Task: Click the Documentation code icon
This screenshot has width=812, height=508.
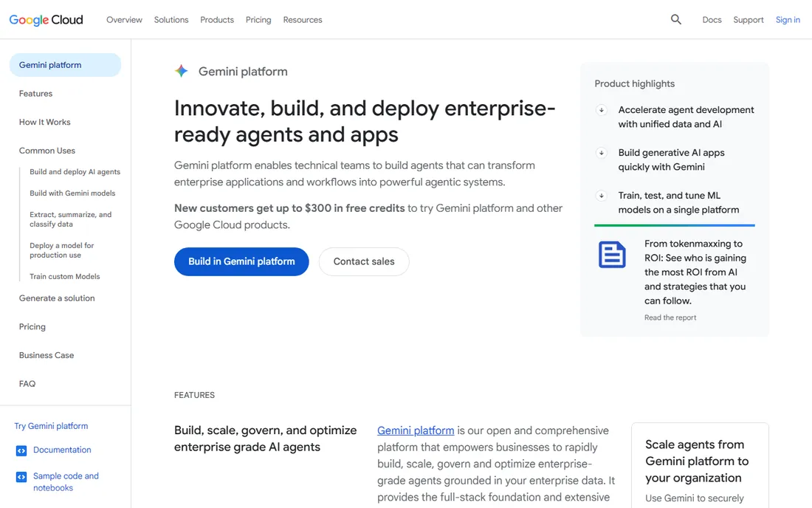Action: coord(21,450)
